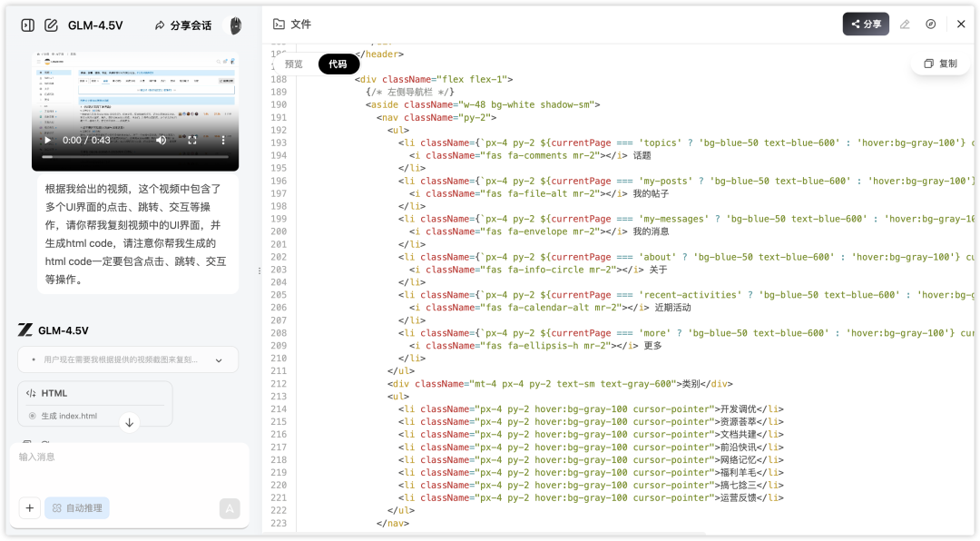Mute the video using speaker icon

point(162,140)
